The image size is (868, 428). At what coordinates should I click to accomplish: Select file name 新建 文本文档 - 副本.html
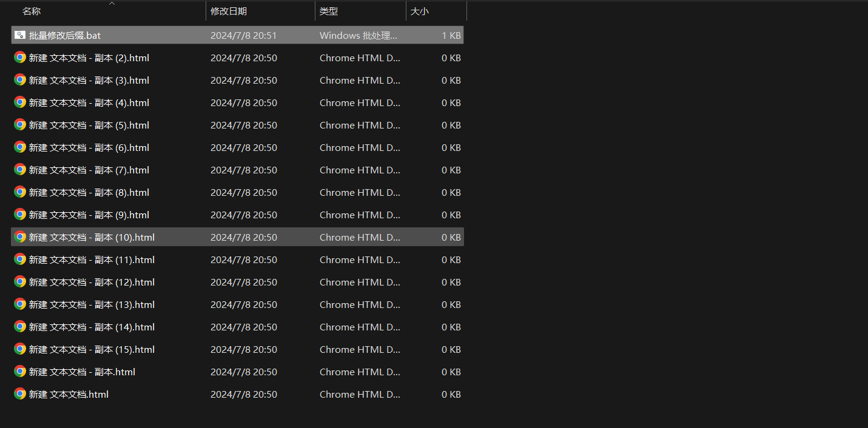pyautogui.click(x=82, y=372)
